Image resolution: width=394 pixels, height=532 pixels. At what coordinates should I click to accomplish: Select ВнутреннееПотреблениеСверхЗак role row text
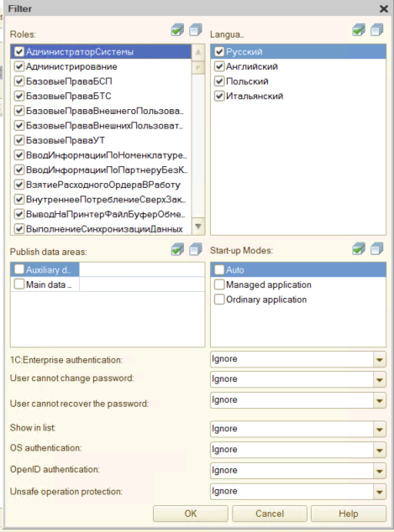(x=106, y=200)
